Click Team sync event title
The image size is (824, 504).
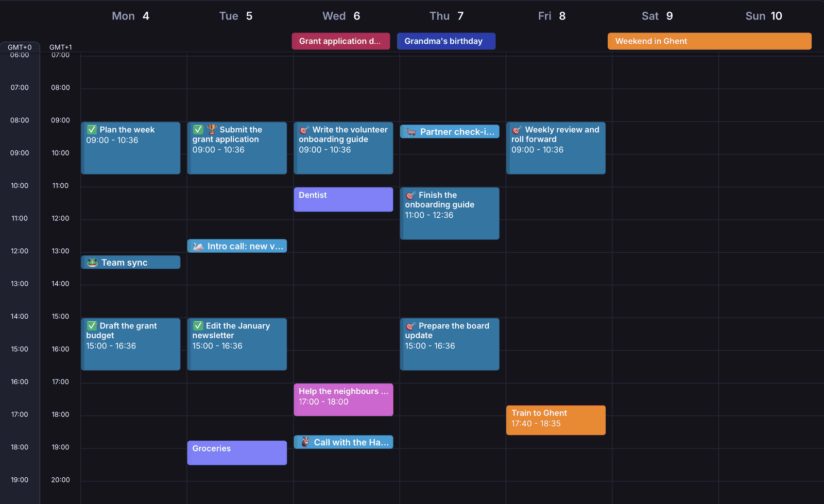[x=124, y=263]
